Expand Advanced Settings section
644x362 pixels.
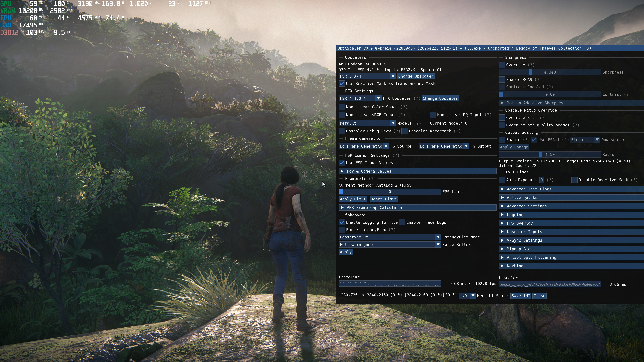(x=572, y=206)
